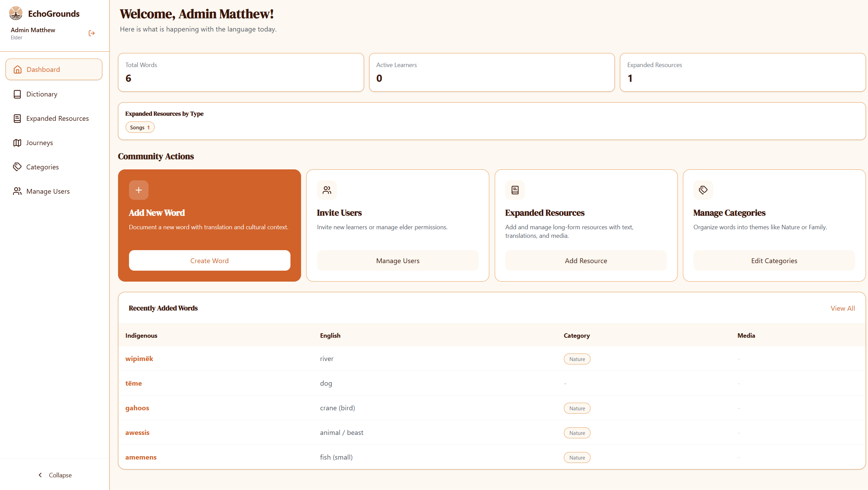Click the Add Resource button
Image resolution: width=868 pixels, height=490 pixels.
click(586, 260)
